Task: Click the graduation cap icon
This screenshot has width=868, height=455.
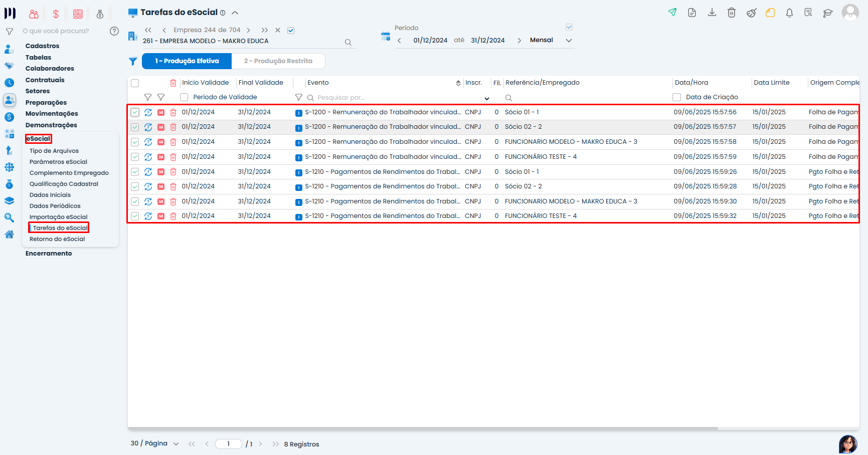Action: pos(828,13)
